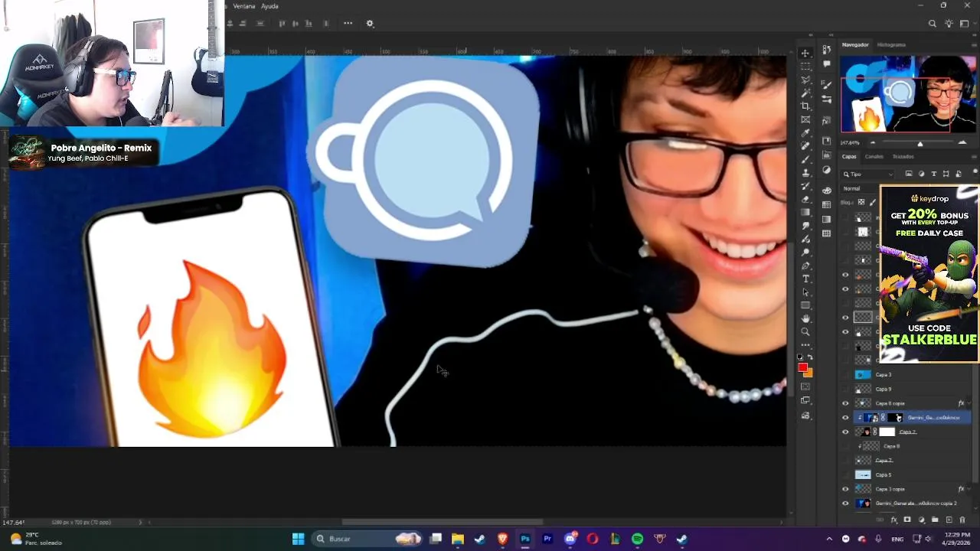This screenshot has width=980, height=551.
Task: Select the Frame tool
Action: pos(805,119)
